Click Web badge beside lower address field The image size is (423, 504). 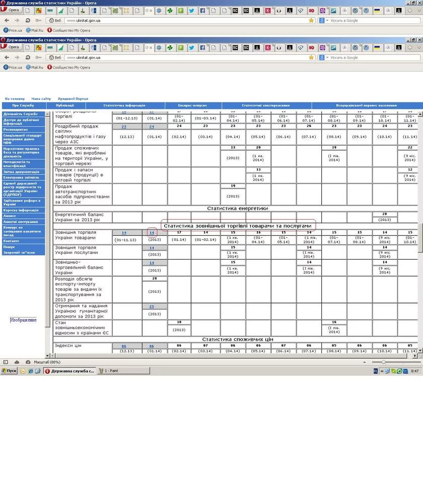(x=55, y=57)
